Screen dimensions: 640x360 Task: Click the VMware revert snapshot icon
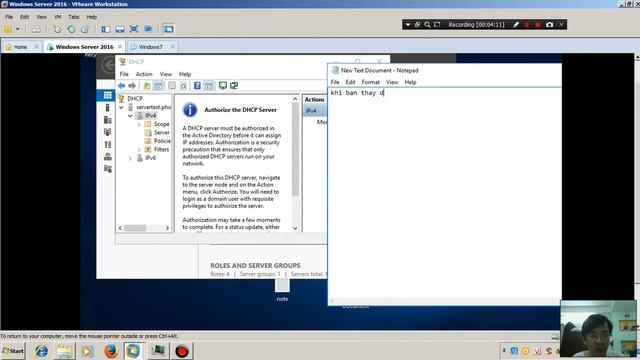[x=71, y=29]
